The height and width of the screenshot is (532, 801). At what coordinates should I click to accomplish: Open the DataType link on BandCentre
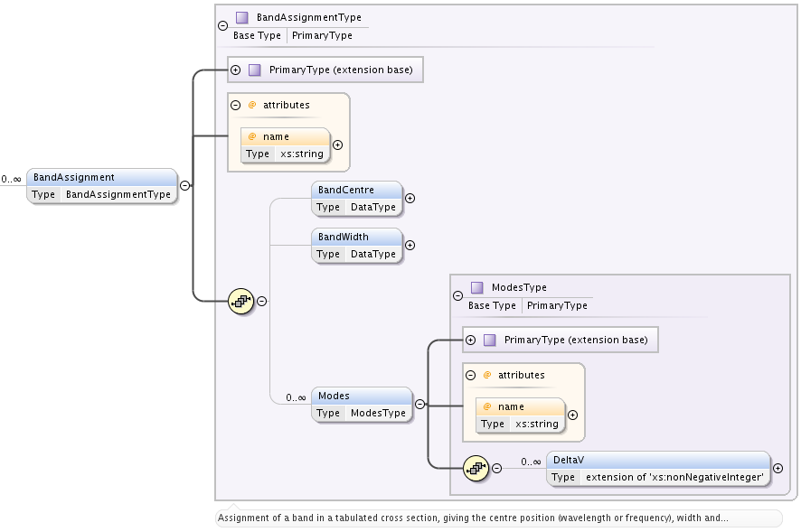(373, 207)
